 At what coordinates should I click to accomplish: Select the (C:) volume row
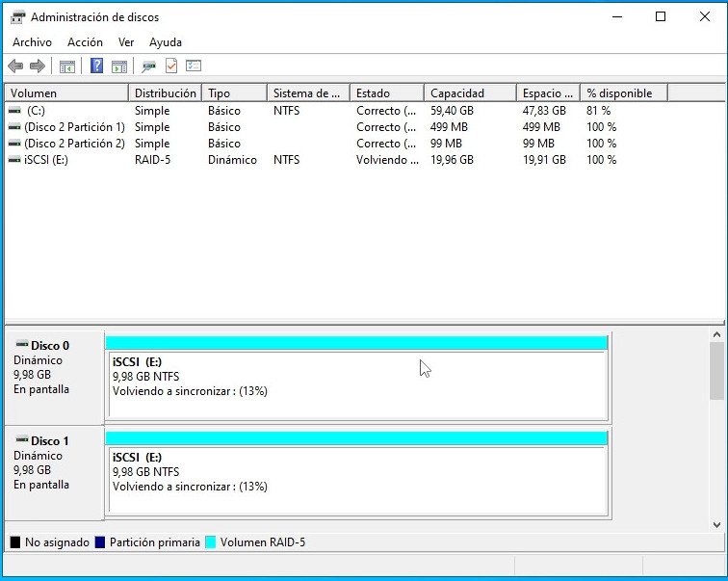[37, 111]
